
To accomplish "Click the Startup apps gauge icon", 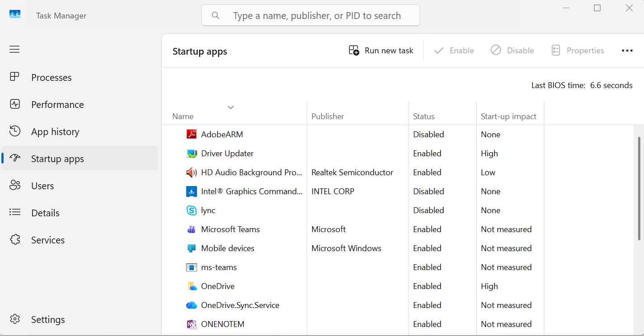I will click(x=15, y=159).
